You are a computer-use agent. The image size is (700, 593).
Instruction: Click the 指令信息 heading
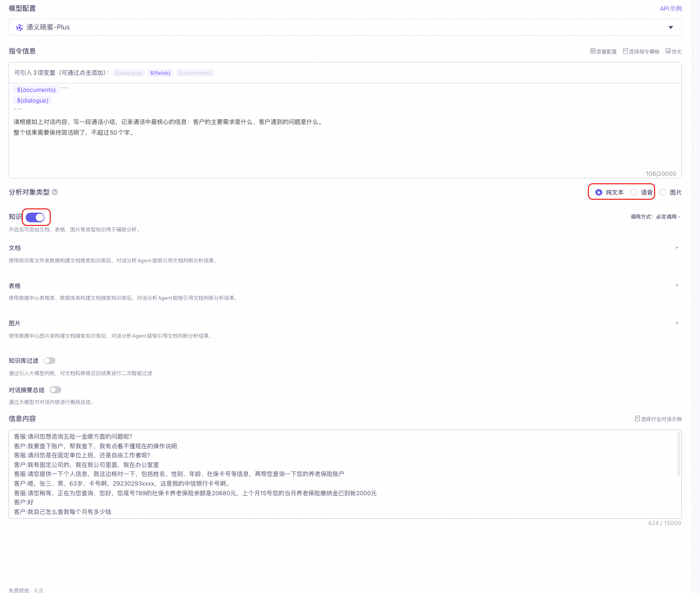22,51
